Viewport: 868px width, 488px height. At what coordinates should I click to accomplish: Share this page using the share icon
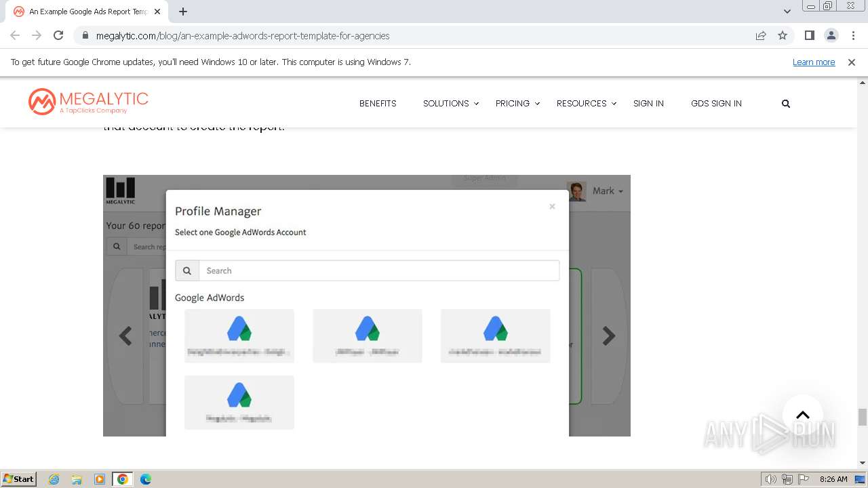[761, 35]
